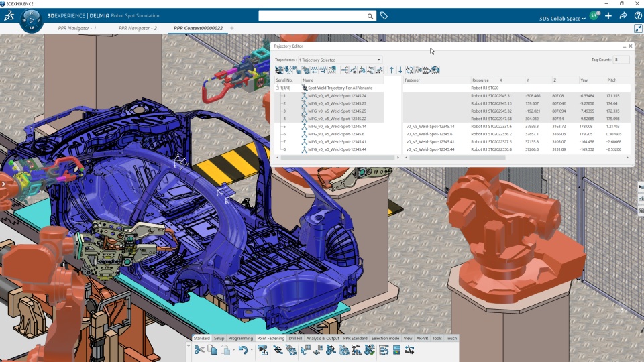Screen dimensions: 644x362
Task: Click the Resource column header
Action: (x=484, y=80)
